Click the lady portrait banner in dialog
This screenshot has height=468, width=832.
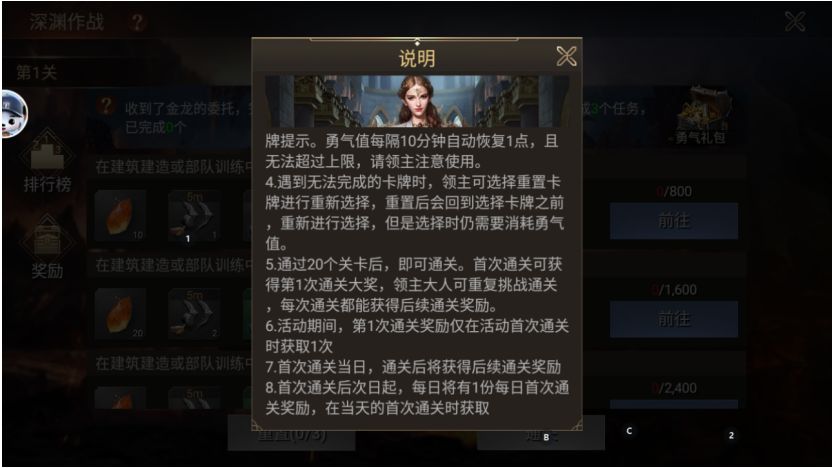click(417, 101)
